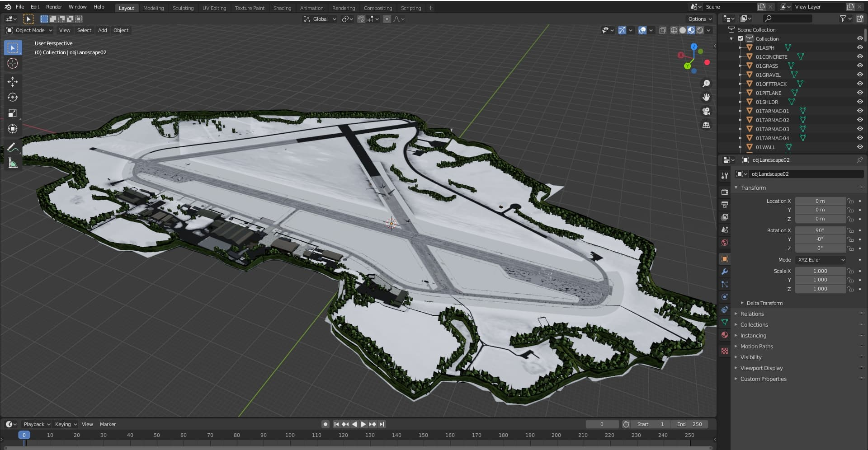The width and height of the screenshot is (868, 450).
Task: Switch to the Shading workspace tab
Action: click(282, 8)
